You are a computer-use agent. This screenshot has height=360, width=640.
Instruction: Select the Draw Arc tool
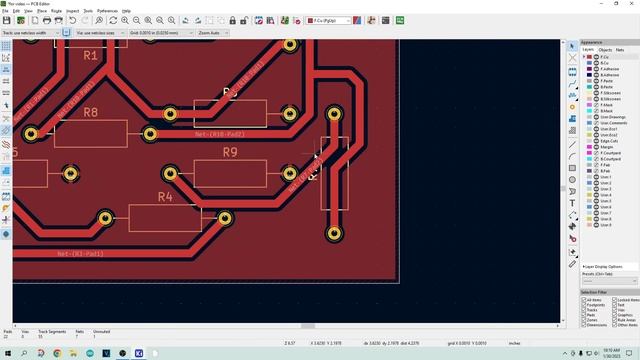572,156
